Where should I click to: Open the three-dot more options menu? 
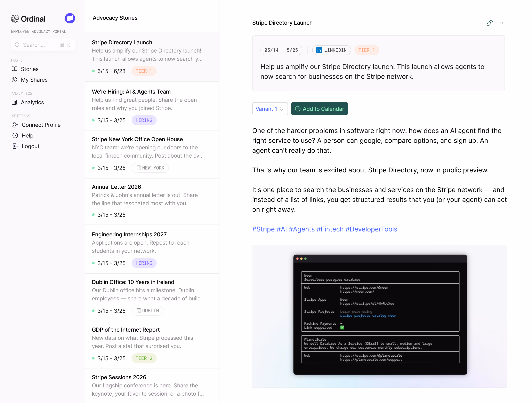[x=501, y=23]
